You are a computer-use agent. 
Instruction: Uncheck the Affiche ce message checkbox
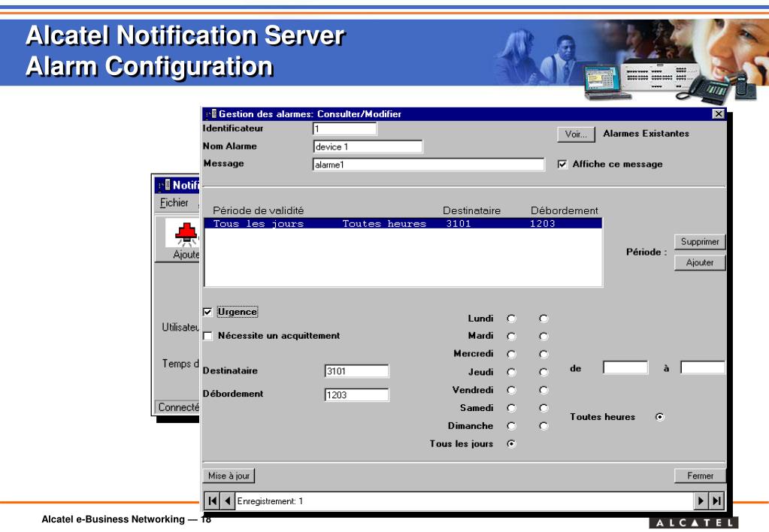[562, 165]
